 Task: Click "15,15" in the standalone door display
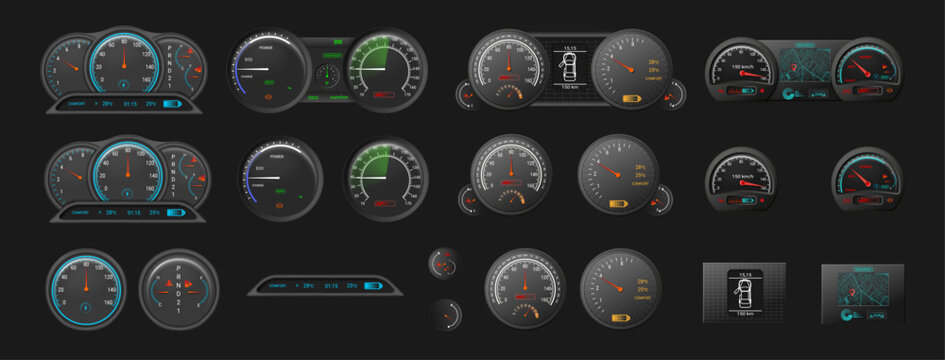[x=746, y=275]
